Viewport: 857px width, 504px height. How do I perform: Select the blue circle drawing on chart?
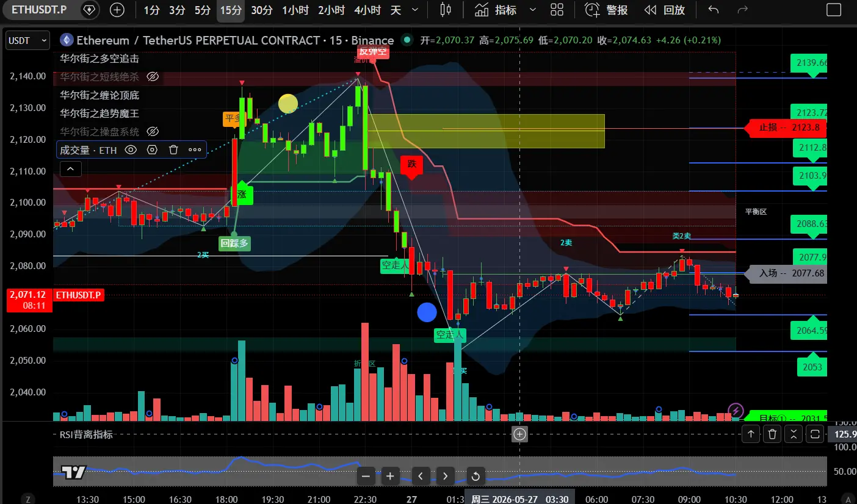tap(427, 312)
